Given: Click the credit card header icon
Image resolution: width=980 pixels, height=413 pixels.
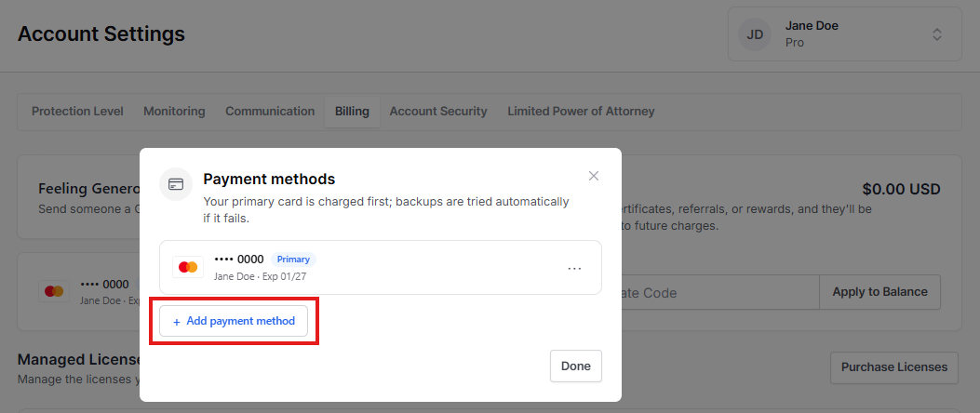Looking at the screenshot, I should point(176,184).
